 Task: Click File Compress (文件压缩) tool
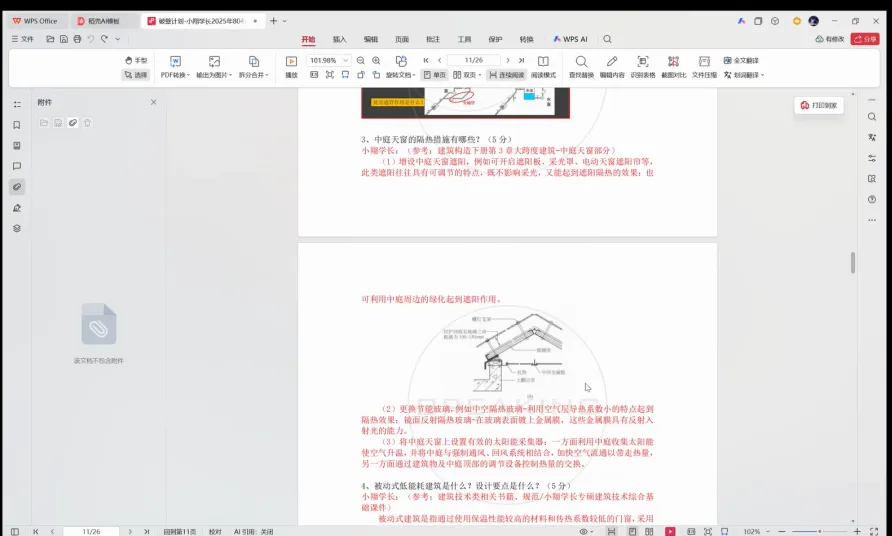coord(704,67)
